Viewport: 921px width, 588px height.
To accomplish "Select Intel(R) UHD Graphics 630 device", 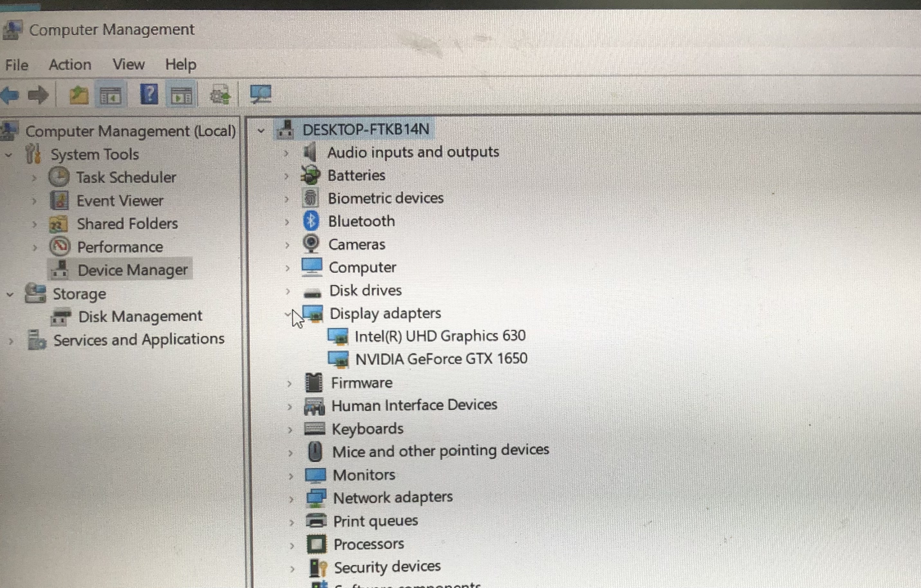I will coord(440,336).
